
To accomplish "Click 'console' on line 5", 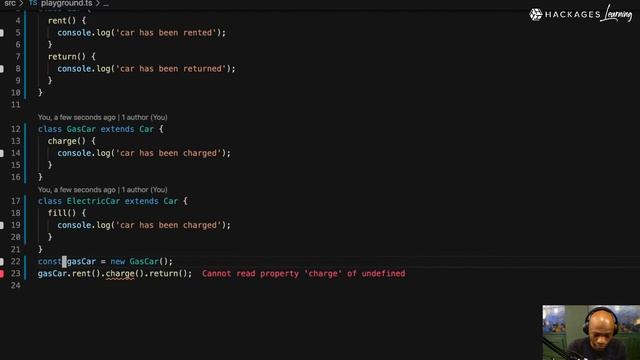I will coord(74,33).
